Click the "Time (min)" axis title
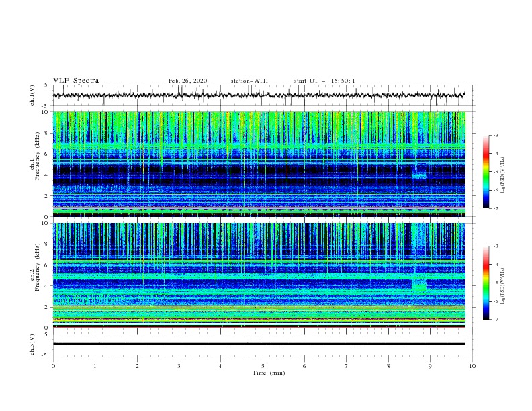Viewport: 532px width, 411px height. pyautogui.click(x=269, y=373)
